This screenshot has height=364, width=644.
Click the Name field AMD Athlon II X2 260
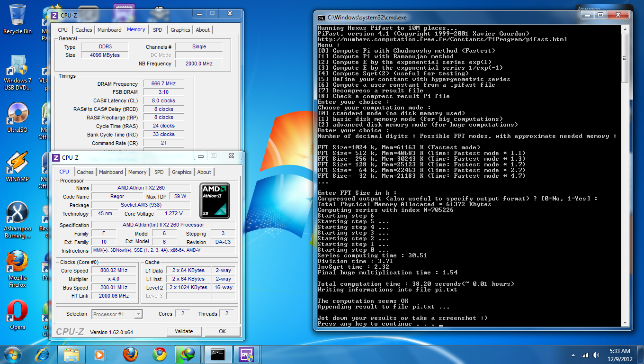[x=141, y=188]
